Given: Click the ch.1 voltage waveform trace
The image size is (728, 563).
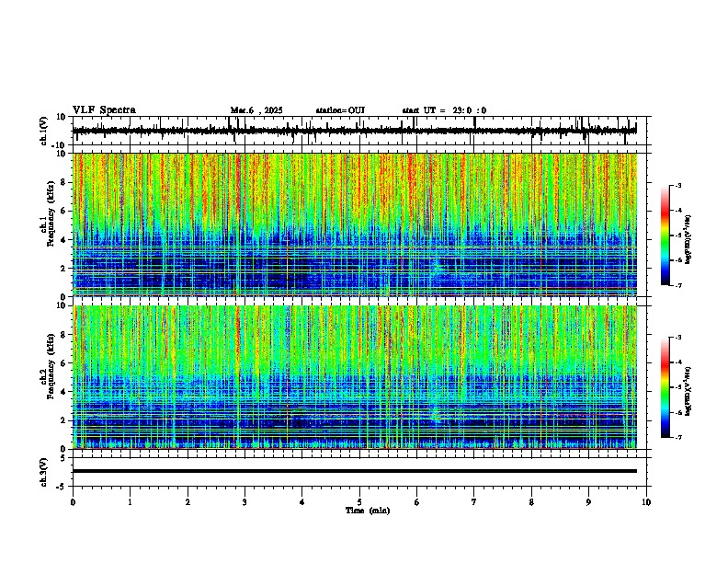Looking at the screenshot, I should point(354,131).
